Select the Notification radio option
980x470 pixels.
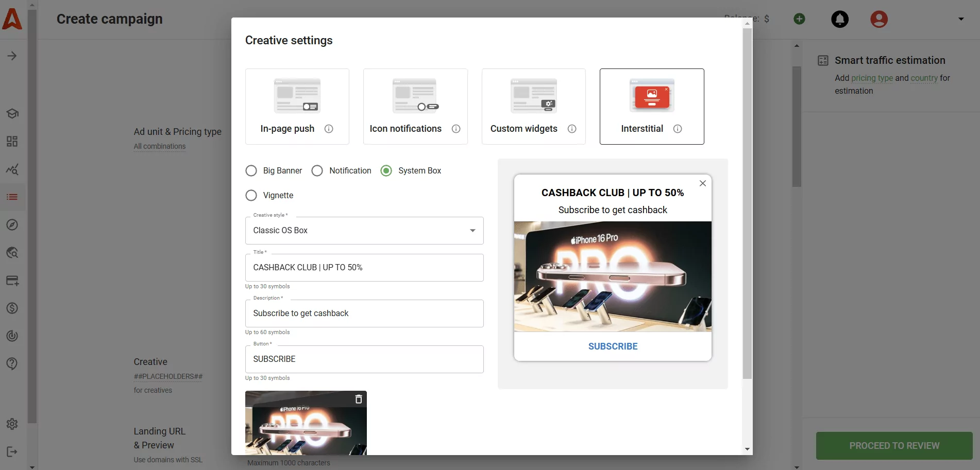coord(317,170)
